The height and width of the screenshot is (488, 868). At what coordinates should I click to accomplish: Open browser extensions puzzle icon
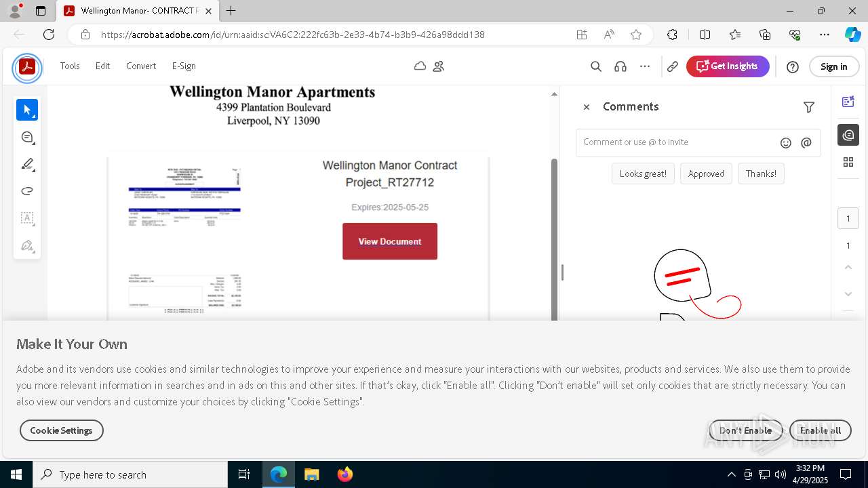[x=672, y=35]
